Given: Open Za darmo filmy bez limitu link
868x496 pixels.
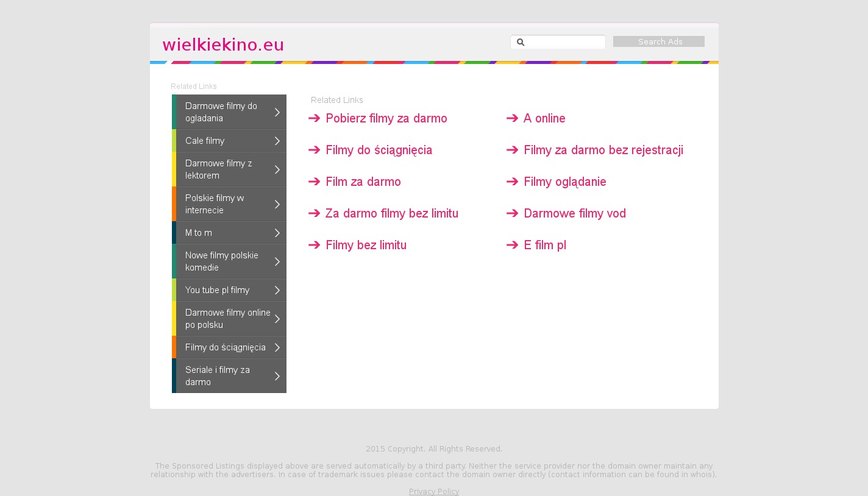Looking at the screenshot, I should 391,213.
